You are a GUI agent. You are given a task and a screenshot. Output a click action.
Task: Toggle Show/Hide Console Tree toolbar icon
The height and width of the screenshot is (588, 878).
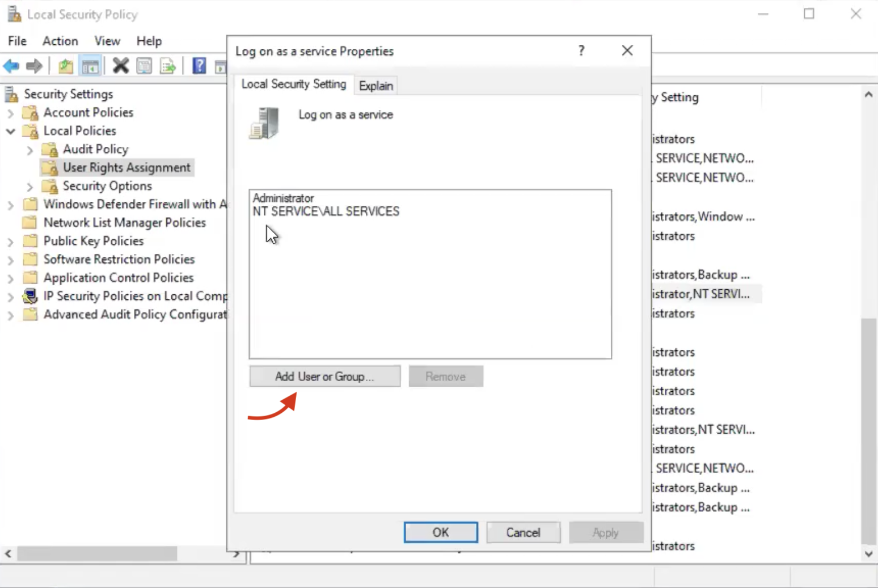(90, 66)
